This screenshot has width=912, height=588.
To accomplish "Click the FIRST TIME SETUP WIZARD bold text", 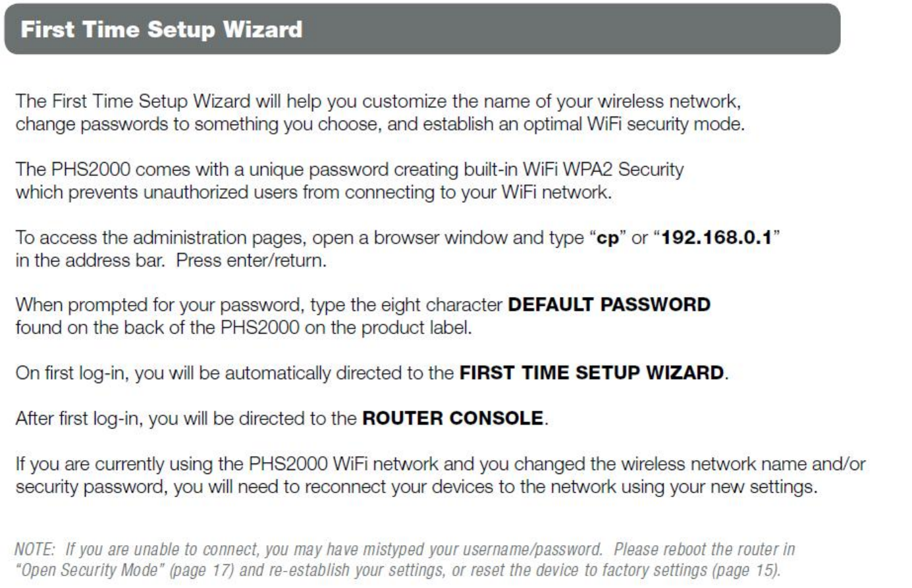I will point(592,373).
